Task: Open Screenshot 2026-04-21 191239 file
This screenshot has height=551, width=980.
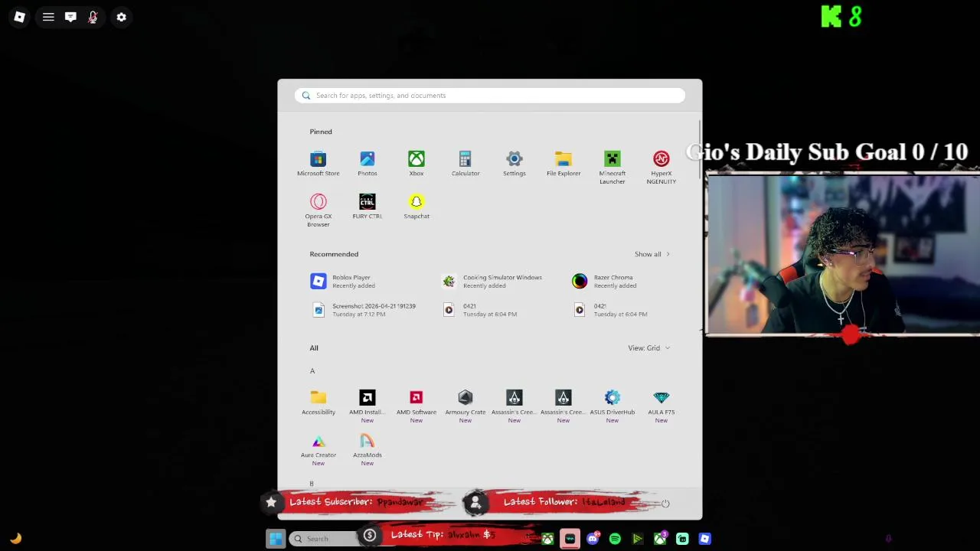Action: click(364, 310)
